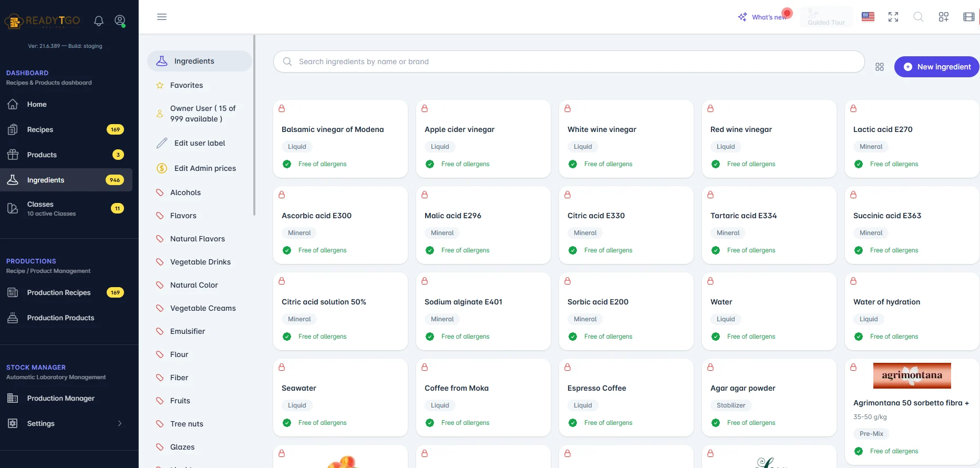
Task: Switch ingredient view with grid icon
Action: (880, 67)
